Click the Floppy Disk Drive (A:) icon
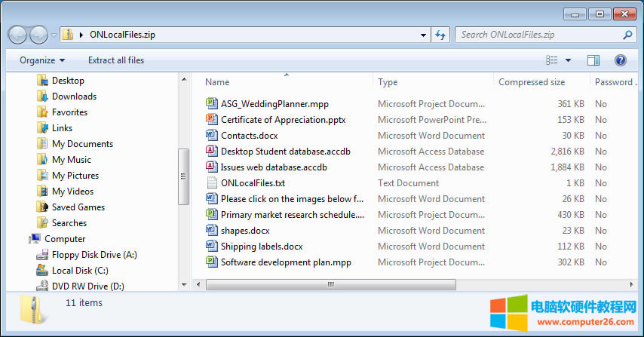644x337 pixels. (x=42, y=255)
